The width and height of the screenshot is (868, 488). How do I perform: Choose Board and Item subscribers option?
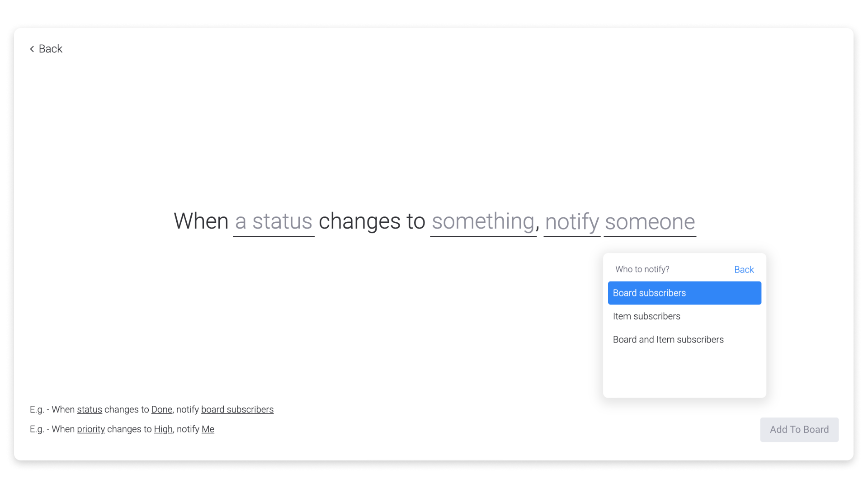click(668, 339)
